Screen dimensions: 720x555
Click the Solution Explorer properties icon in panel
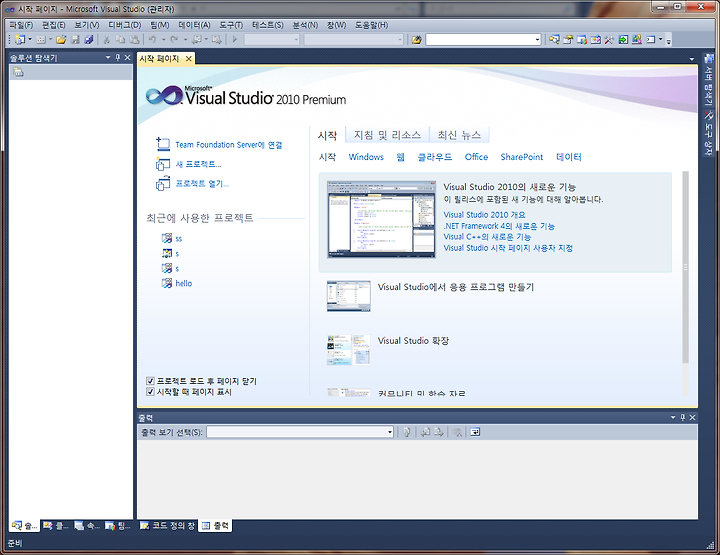pos(18,72)
